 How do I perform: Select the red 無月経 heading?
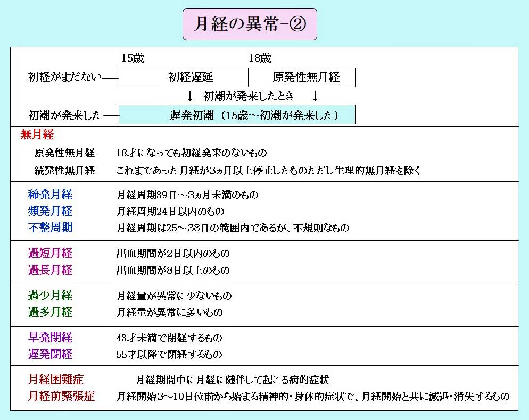(x=37, y=135)
